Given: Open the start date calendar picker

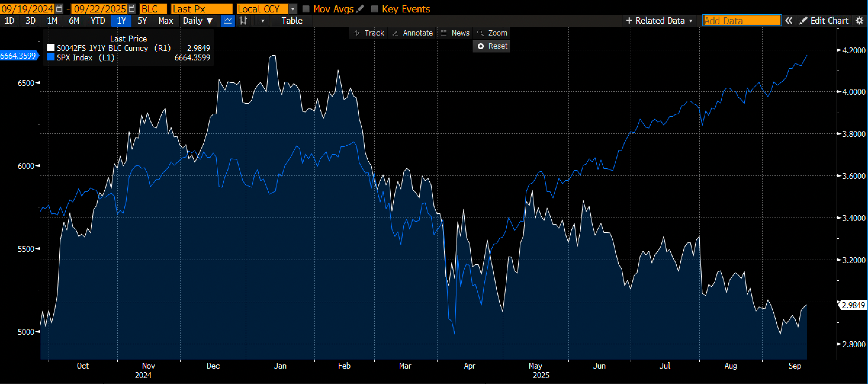Looking at the screenshot, I should click(x=59, y=9).
